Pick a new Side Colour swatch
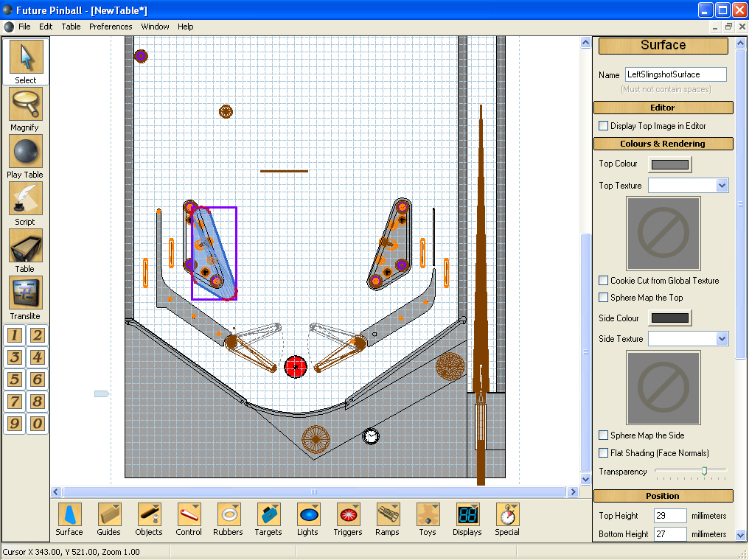Viewport: 749px width, 560px height. [x=669, y=318]
